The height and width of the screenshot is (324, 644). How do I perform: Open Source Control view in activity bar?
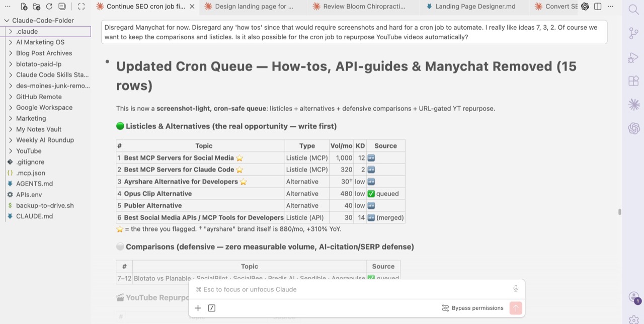[x=633, y=34]
